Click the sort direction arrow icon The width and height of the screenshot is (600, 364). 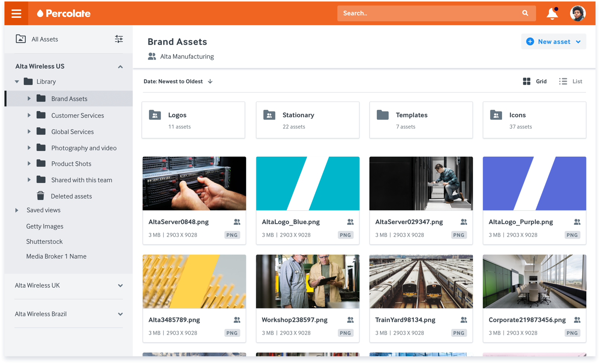coord(210,82)
